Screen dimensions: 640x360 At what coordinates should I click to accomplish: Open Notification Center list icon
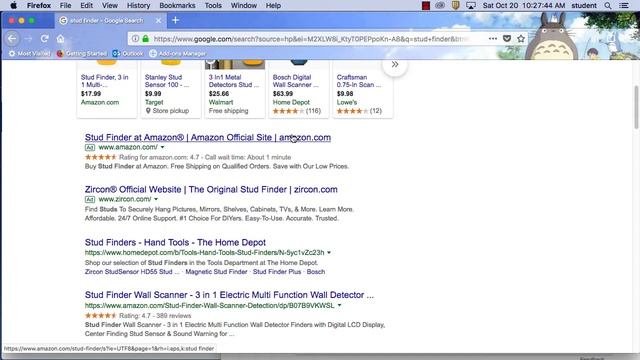624,6
